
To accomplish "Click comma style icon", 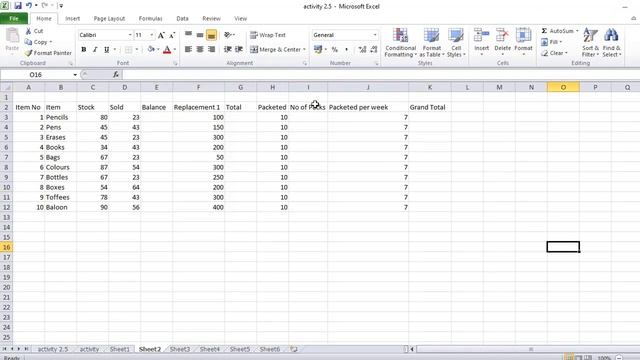I will (347, 49).
